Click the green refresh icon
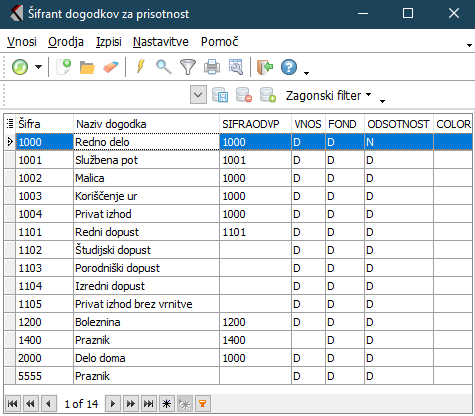Image resolution: width=475 pixels, height=416 pixels. [20, 67]
